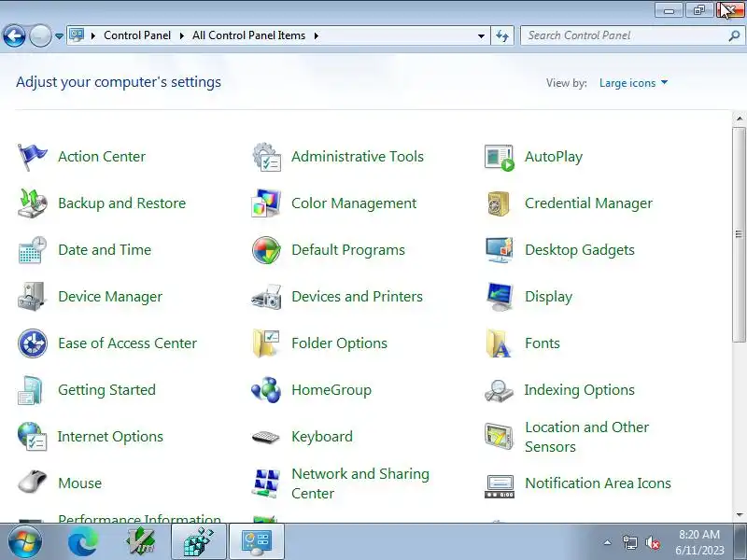Open the Credential Manager safe icon
Screen dimensions: 747x560
click(x=499, y=203)
